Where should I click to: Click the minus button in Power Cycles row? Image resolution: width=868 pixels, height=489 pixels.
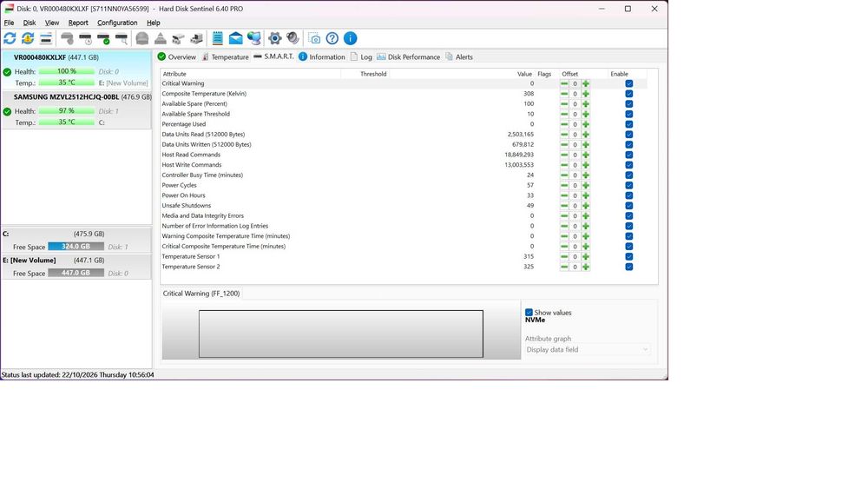(x=564, y=186)
